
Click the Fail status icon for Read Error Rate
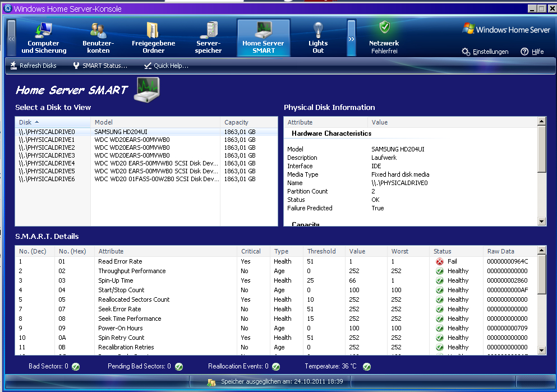pos(440,261)
